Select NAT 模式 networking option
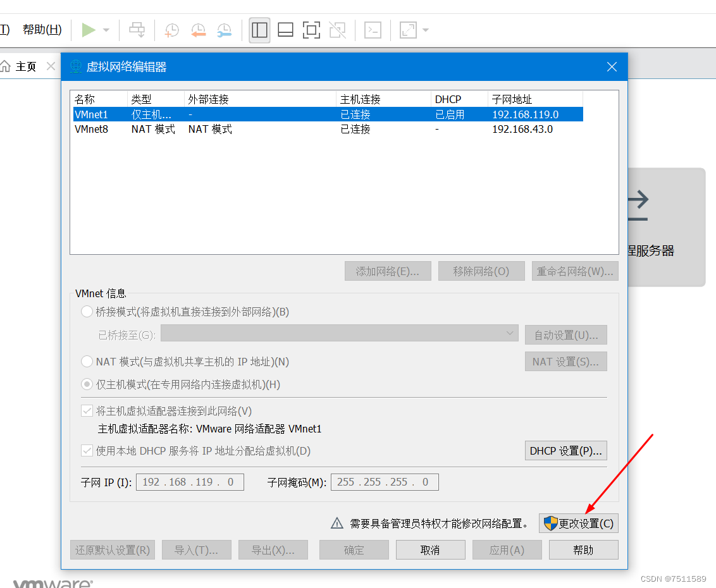This screenshot has height=588, width=716. pos(86,361)
